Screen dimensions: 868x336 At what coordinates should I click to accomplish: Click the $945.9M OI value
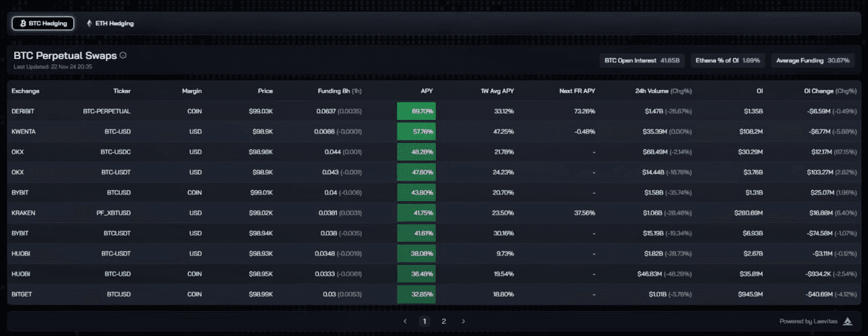coord(749,294)
